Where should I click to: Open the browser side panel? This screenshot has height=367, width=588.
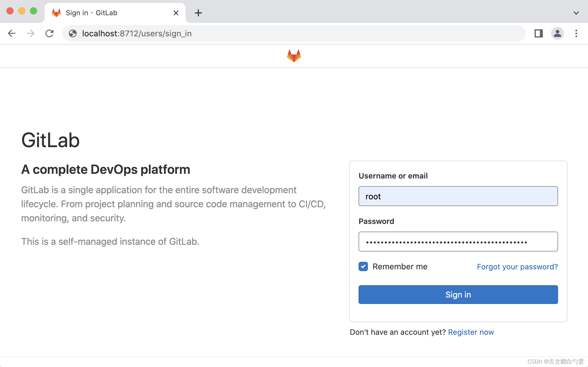click(x=539, y=33)
